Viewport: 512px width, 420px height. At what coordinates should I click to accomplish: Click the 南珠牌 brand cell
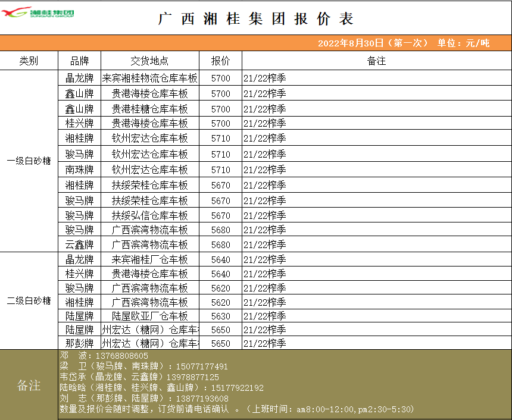coord(79,170)
